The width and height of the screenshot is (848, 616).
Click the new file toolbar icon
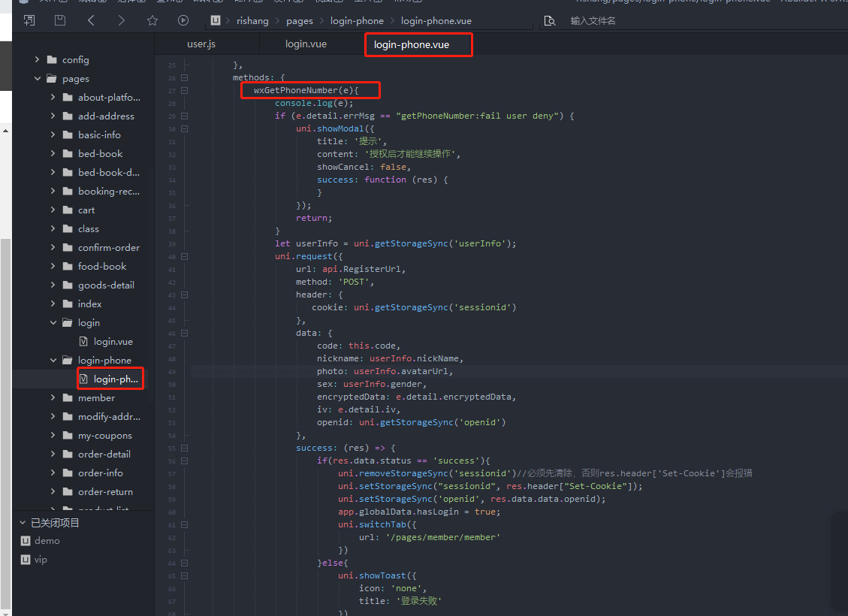tap(29, 20)
